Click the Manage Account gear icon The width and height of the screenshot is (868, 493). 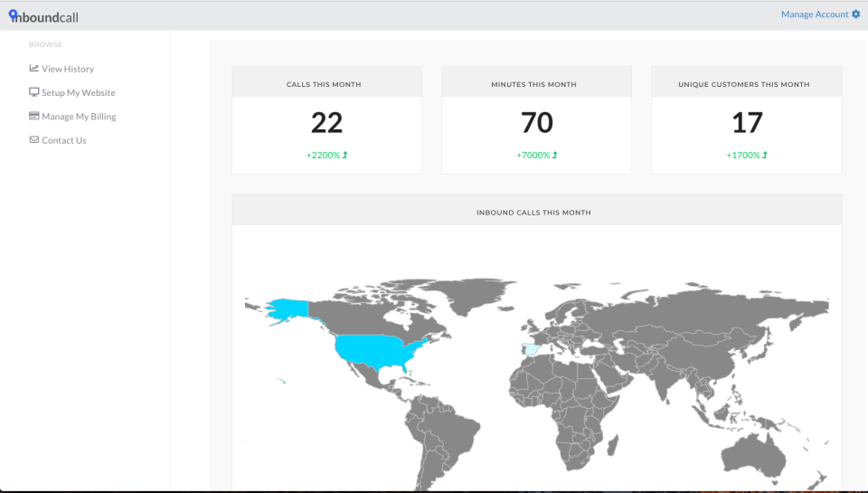click(856, 14)
